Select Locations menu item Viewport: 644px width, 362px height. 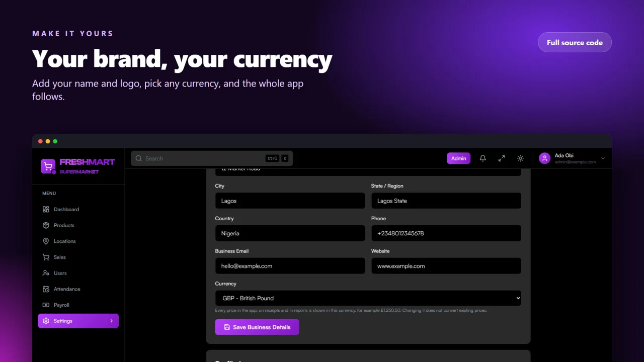click(x=78, y=241)
